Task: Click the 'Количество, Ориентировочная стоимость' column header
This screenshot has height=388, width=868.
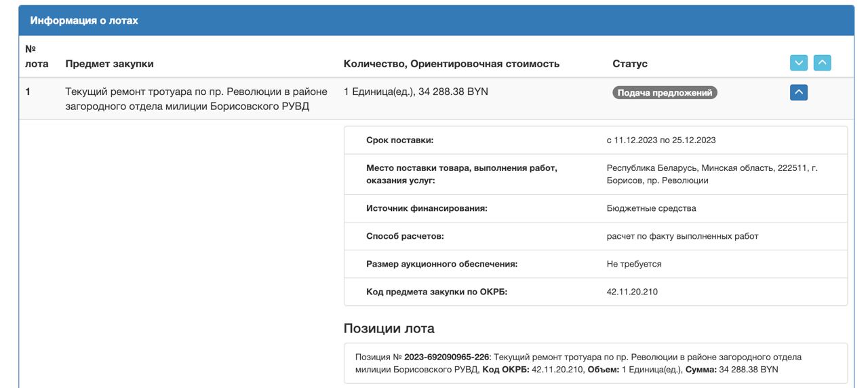Action: pos(452,64)
